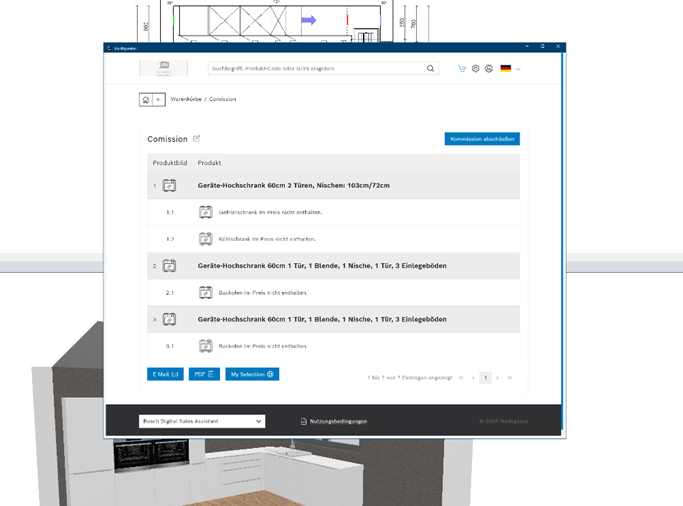This screenshot has height=506, width=683.
Task: Click the user account icon
Action: pos(488,69)
